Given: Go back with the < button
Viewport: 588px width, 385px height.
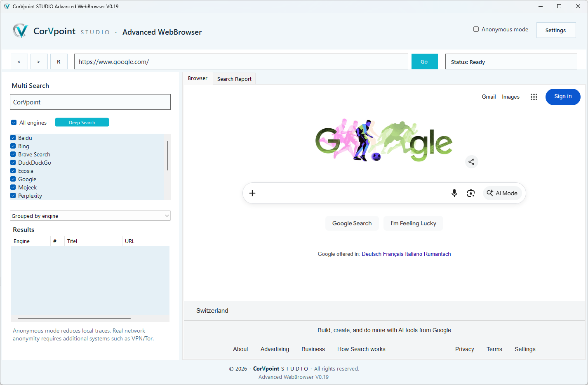Looking at the screenshot, I should click(19, 61).
